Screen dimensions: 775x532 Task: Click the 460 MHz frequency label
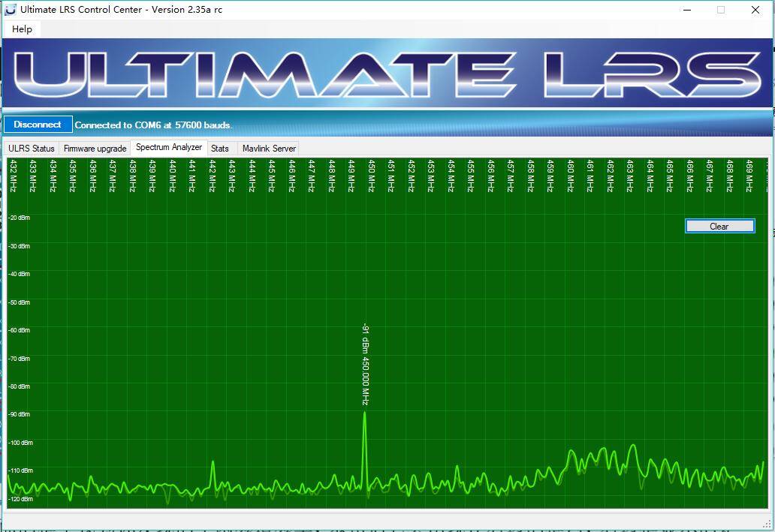tap(571, 176)
